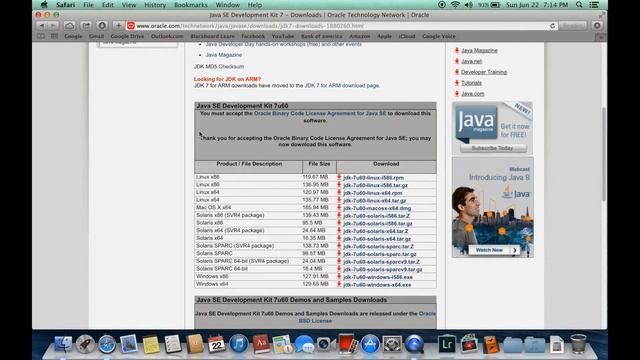640x360 pixels.
Task: Reload the page with the refresh icon
Action: pos(553,26)
